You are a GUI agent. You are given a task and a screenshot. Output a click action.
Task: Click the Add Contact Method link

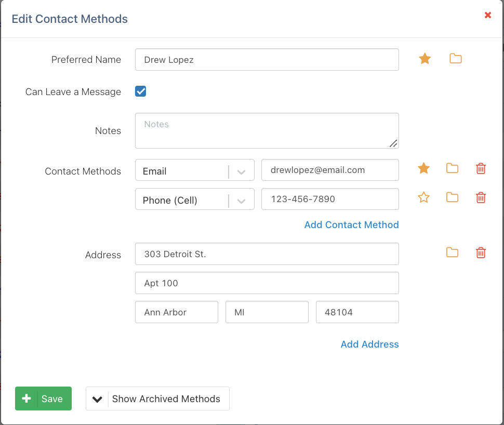[x=351, y=224]
